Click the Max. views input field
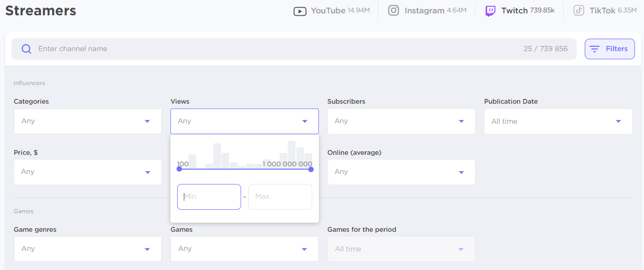Image resolution: width=644 pixels, height=270 pixels. (x=280, y=197)
